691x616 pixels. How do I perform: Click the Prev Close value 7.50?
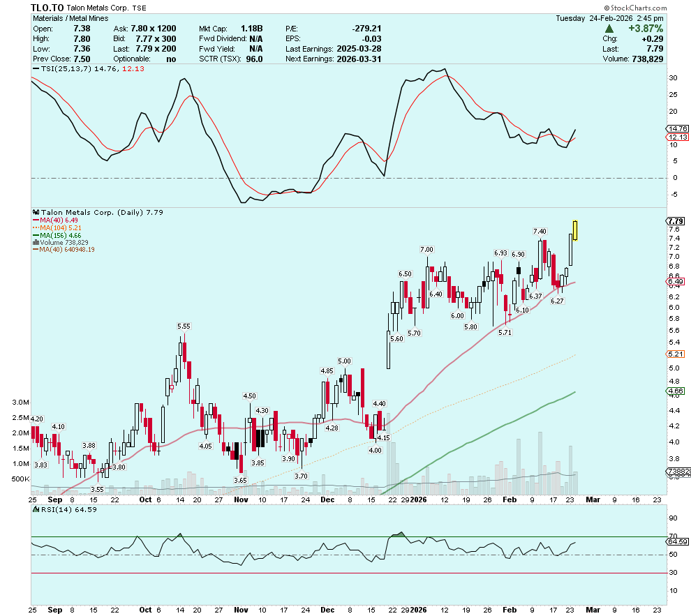82,59
